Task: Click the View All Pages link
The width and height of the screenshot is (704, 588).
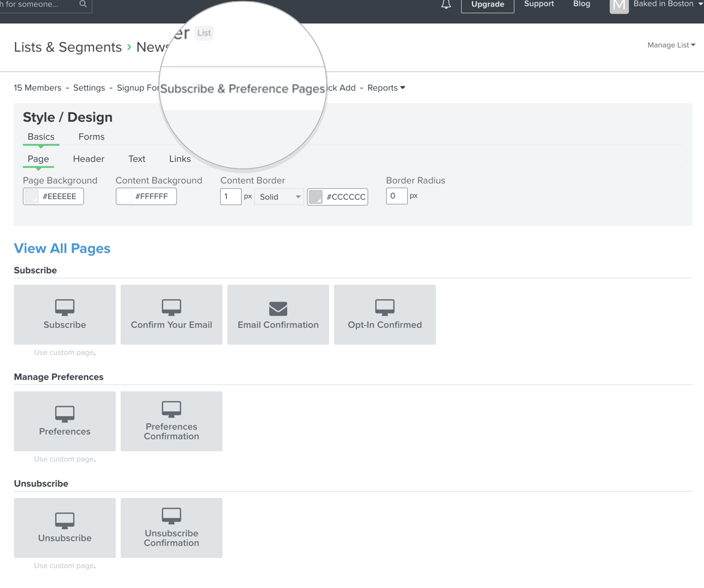Action: point(62,248)
